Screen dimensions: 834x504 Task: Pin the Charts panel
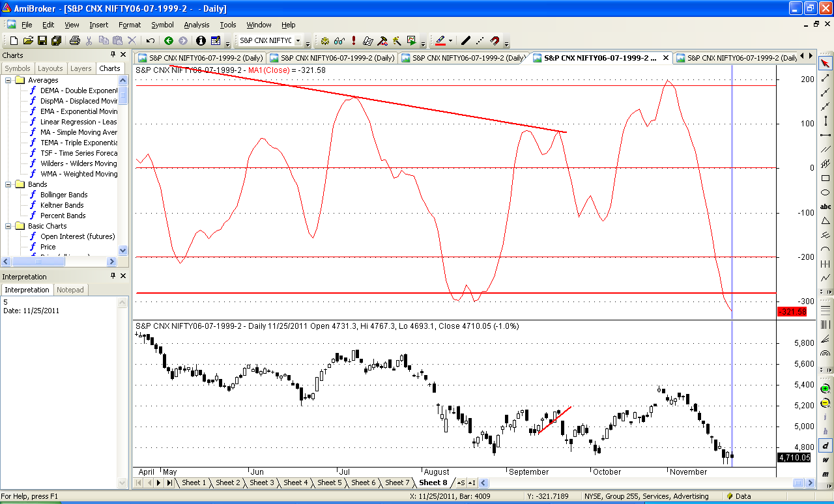click(113, 55)
